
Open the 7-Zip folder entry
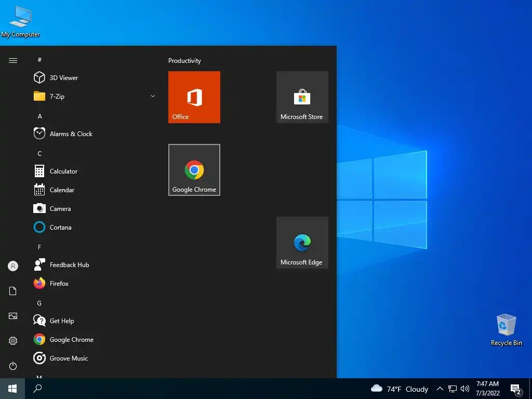click(95, 96)
